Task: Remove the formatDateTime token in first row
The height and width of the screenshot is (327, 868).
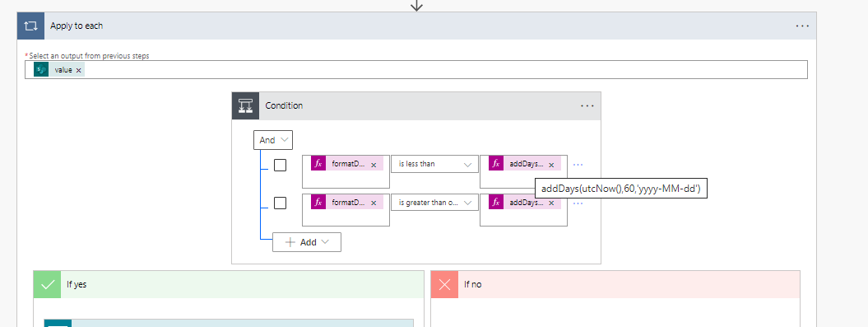Action: (x=374, y=165)
